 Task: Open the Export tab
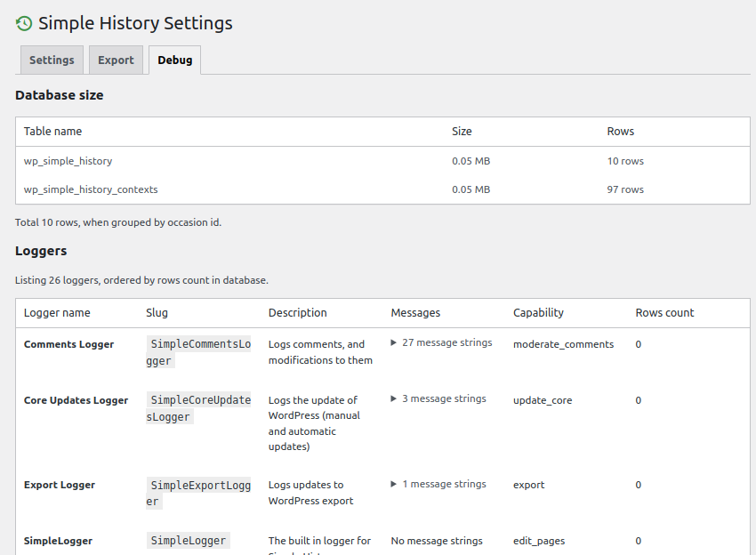[x=116, y=60]
